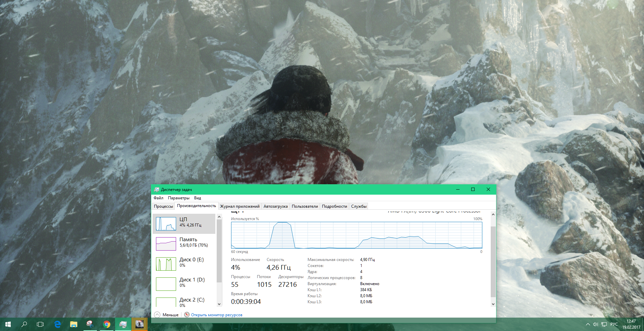The image size is (644, 331).
Task: Open the Параметры menu
Action: point(179,198)
